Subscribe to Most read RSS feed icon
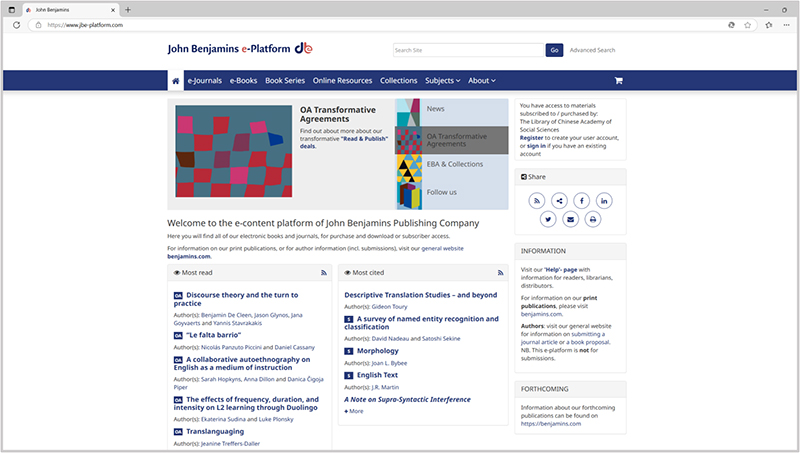 point(323,273)
